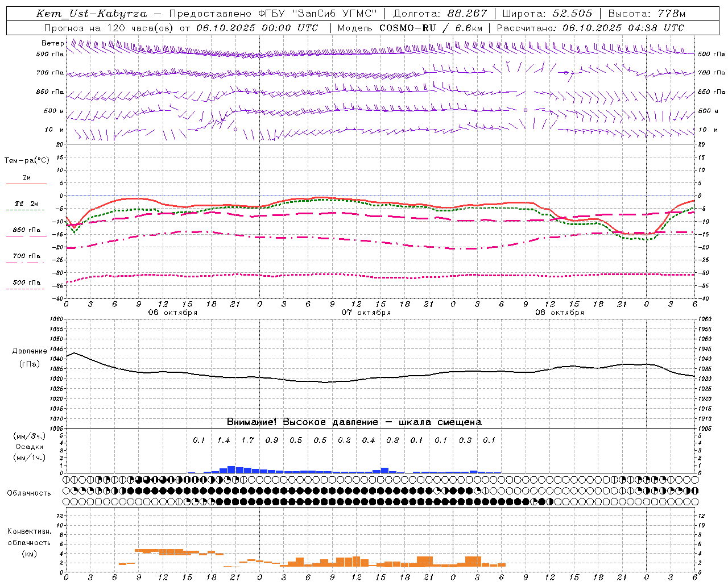Click the 08 октября date label
728x582 pixels.
tap(560, 313)
